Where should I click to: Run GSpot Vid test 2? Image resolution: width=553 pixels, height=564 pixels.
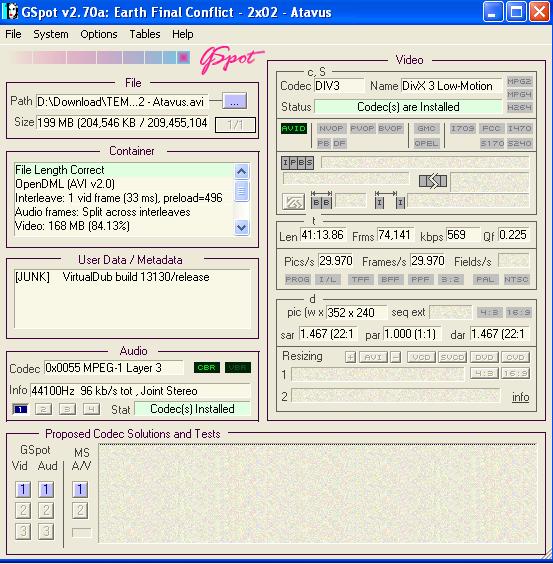(x=23, y=510)
